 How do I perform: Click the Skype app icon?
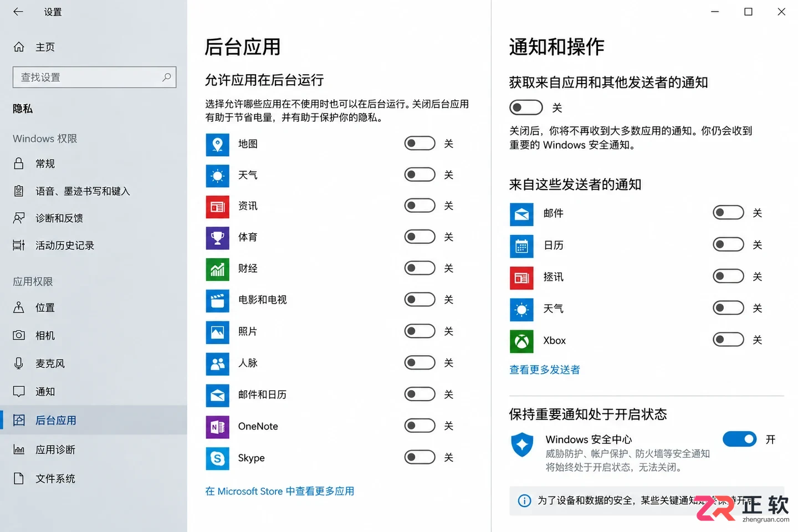tap(217, 459)
